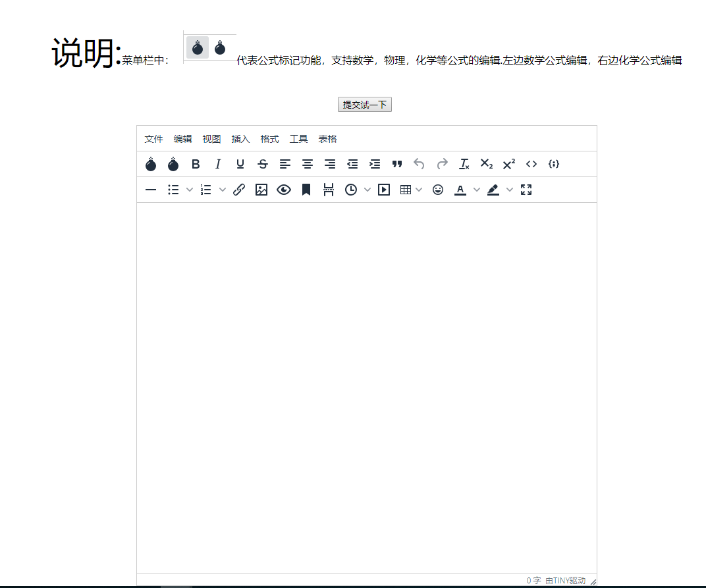Open the 插入 menu
This screenshot has width=706, height=588.
click(x=240, y=139)
